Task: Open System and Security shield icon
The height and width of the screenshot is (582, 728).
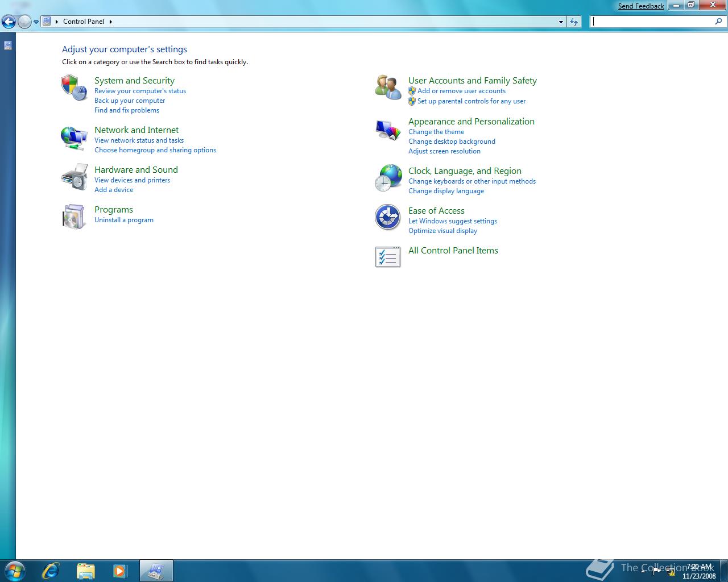Action: click(74, 88)
